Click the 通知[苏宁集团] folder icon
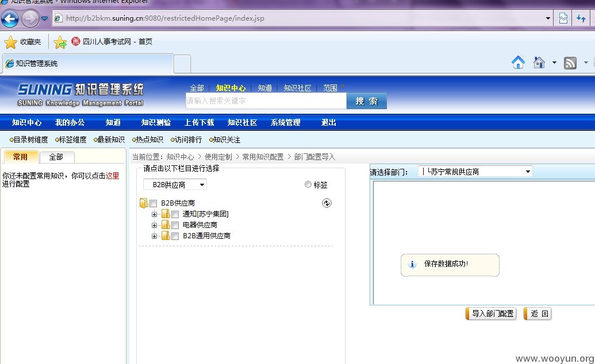595x364 pixels. tap(166, 214)
